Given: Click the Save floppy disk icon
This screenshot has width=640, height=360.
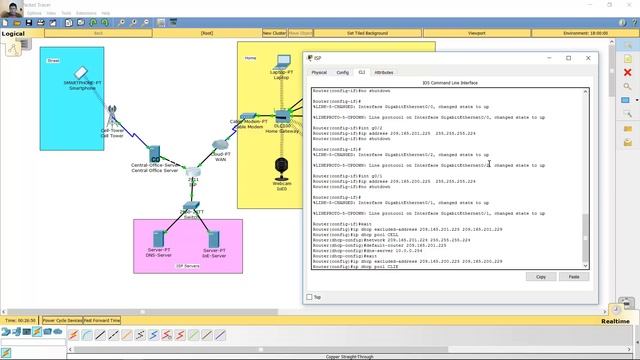Looking at the screenshot, I should (x=29, y=22).
